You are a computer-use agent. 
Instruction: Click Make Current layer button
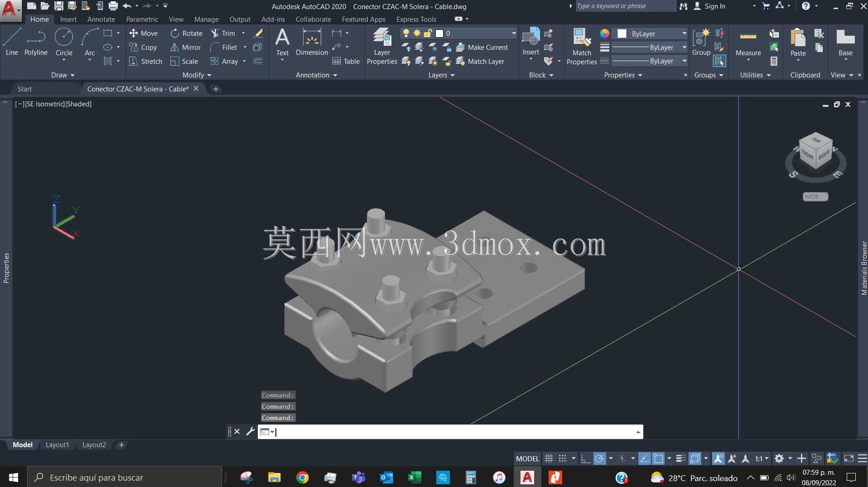pos(482,47)
